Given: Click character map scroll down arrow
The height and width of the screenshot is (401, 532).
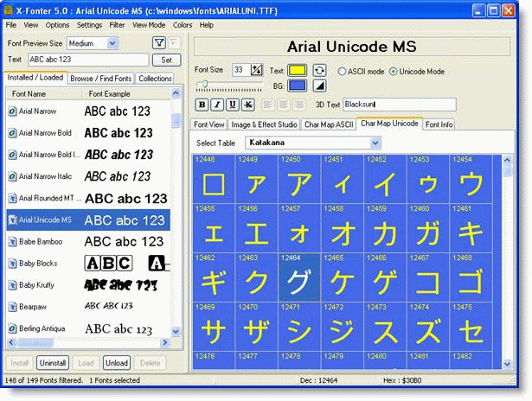Looking at the screenshot, I should click(x=507, y=365).
